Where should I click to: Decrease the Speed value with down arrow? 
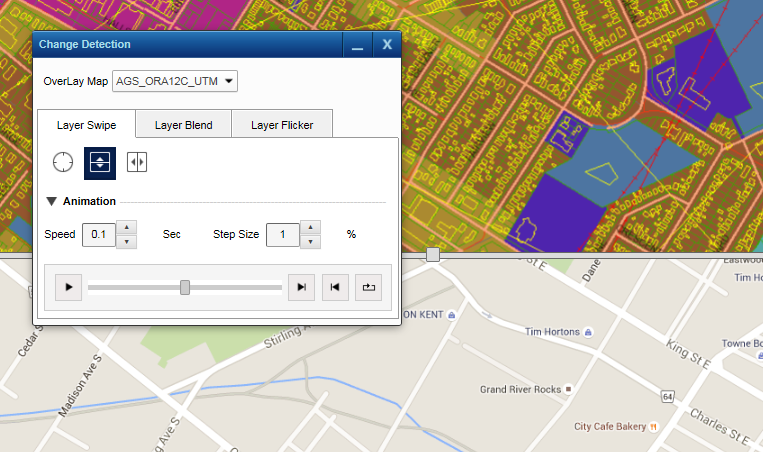tap(126, 241)
